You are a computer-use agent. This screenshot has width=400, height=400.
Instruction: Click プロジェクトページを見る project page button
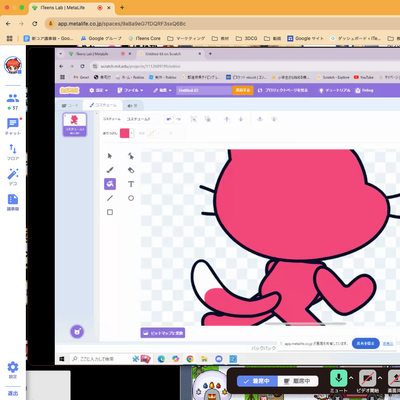point(283,90)
